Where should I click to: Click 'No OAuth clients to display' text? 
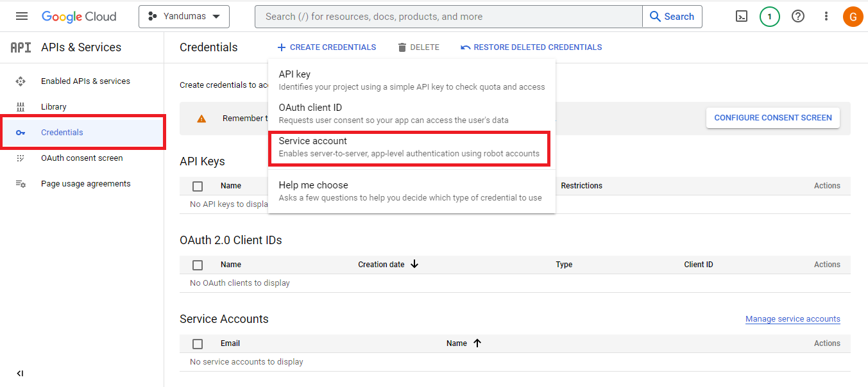click(240, 283)
